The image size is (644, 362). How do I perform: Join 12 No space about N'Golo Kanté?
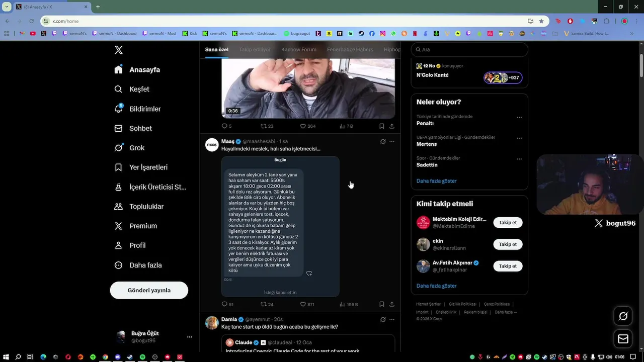[x=469, y=73]
